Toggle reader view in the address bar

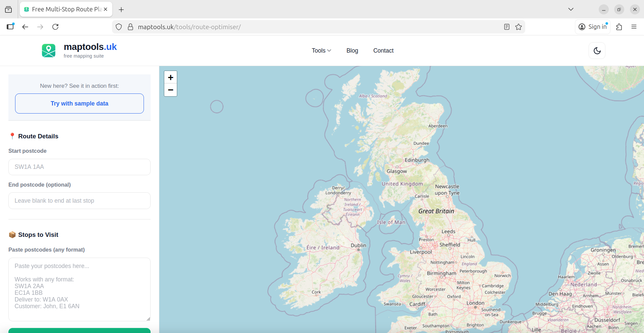[506, 27]
